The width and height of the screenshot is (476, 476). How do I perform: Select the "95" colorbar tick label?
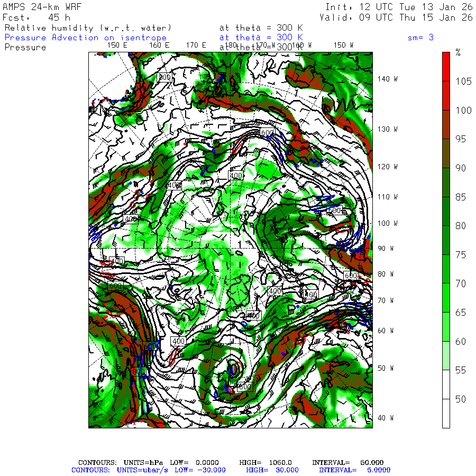click(461, 139)
